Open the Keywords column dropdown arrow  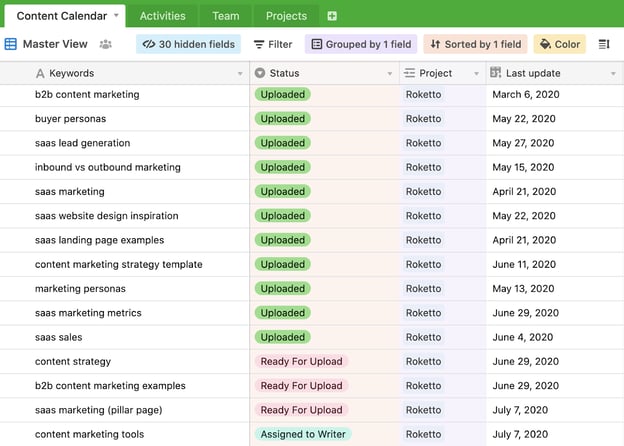[x=239, y=74]
